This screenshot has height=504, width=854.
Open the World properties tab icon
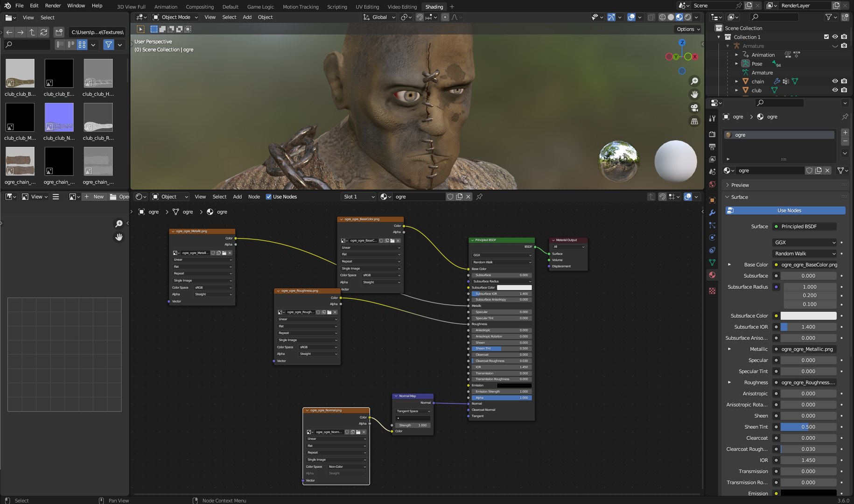coord(712,185)
